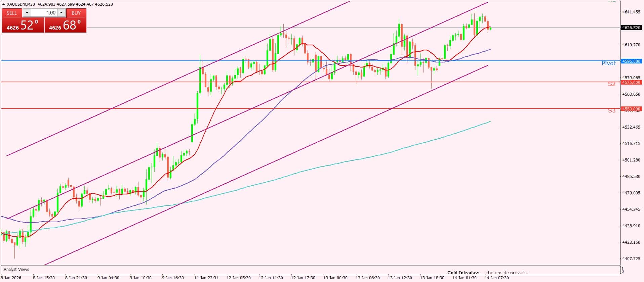This screenshot has width=644, height=282.
Task: Click the 8 Jan 15:30 time label
Action: point(44,278)
